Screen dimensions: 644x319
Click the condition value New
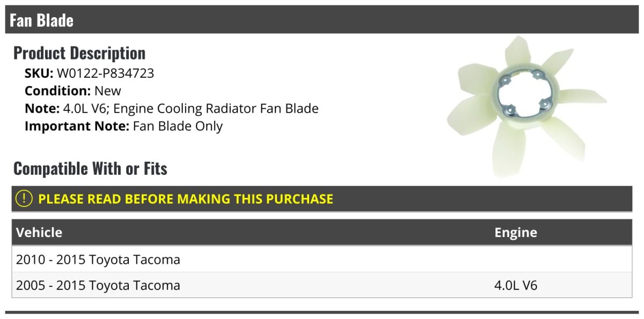(108, 91)
